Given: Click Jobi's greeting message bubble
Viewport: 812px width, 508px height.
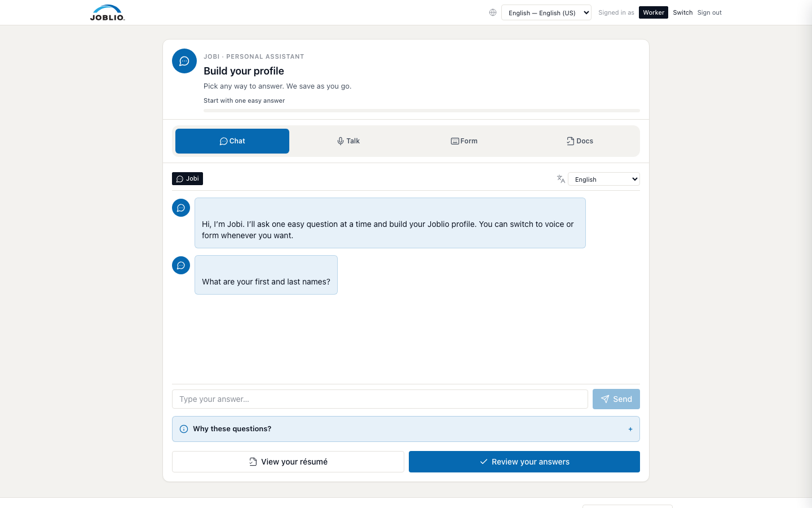Looking at the screenshot, I should [x=390, y=223].
